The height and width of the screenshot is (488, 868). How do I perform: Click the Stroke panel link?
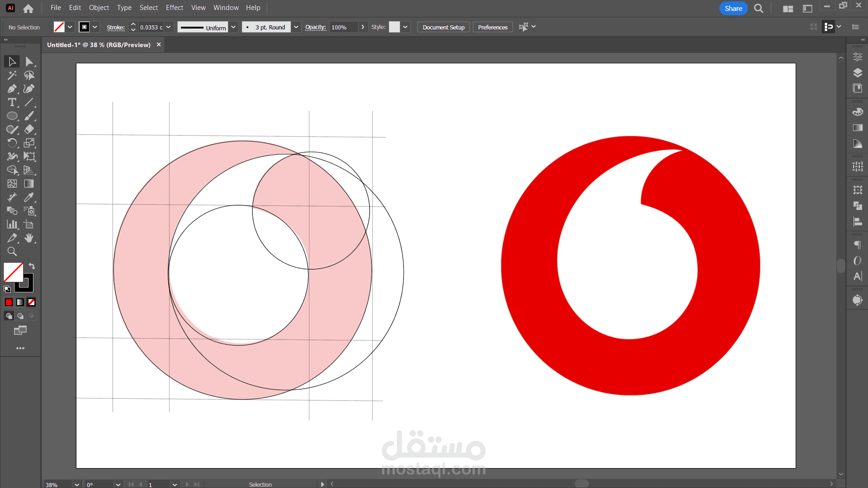coord(116,27)
